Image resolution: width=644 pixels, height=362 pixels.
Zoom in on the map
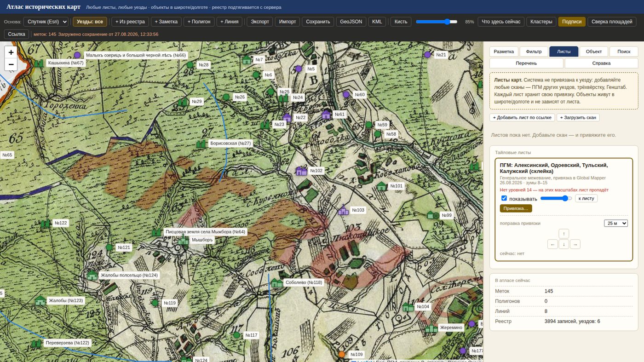[11, 52]
